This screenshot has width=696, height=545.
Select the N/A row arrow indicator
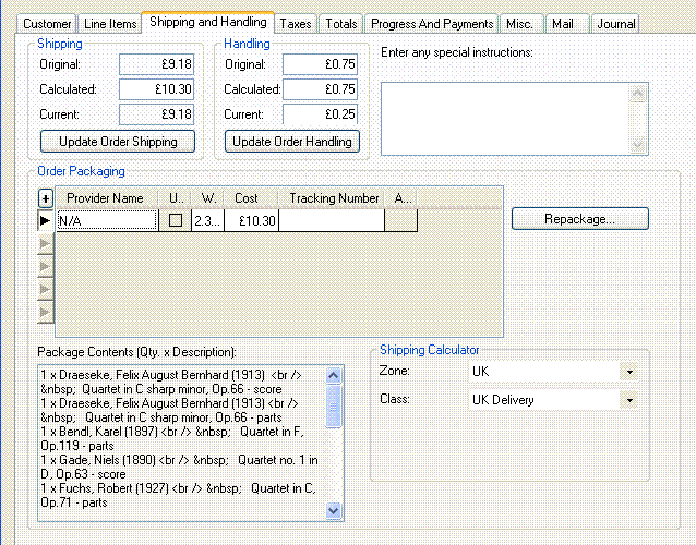pyautogui.click(x=45, y=221)
